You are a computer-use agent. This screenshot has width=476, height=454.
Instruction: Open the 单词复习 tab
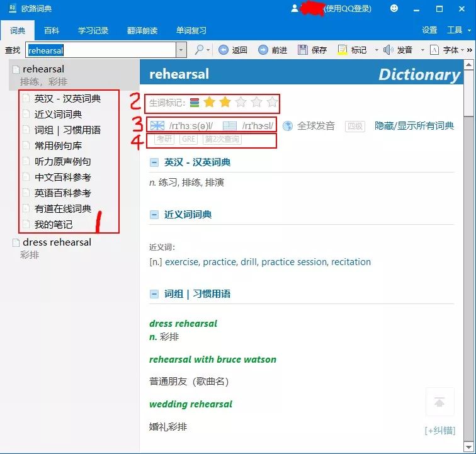(x=191, y=30)
